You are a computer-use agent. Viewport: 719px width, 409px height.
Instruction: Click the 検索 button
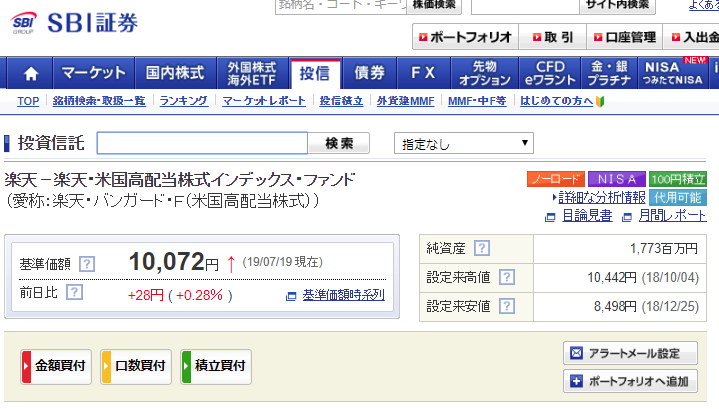(339, 143)
